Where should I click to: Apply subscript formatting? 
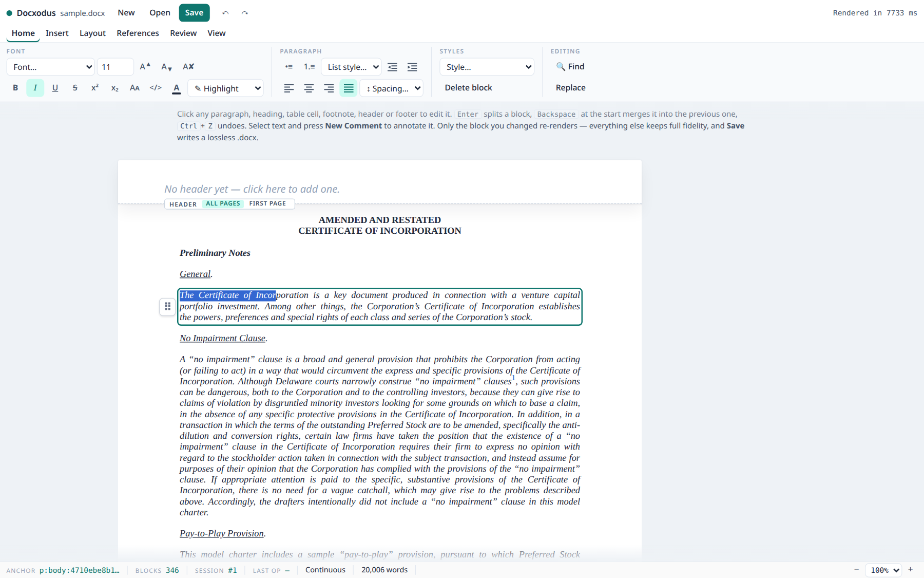pos(115,88)
